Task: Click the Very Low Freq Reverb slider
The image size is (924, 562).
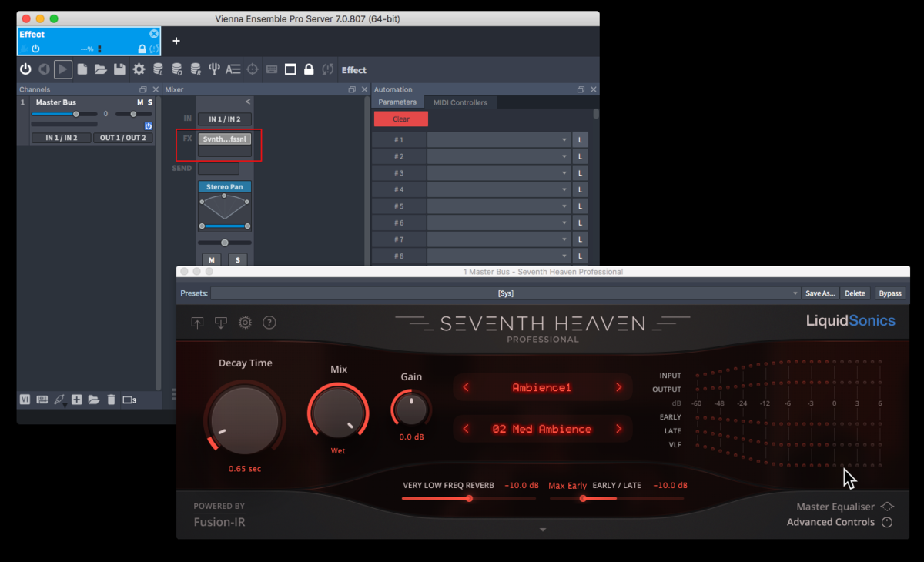Action: click(x=469, y=499)
